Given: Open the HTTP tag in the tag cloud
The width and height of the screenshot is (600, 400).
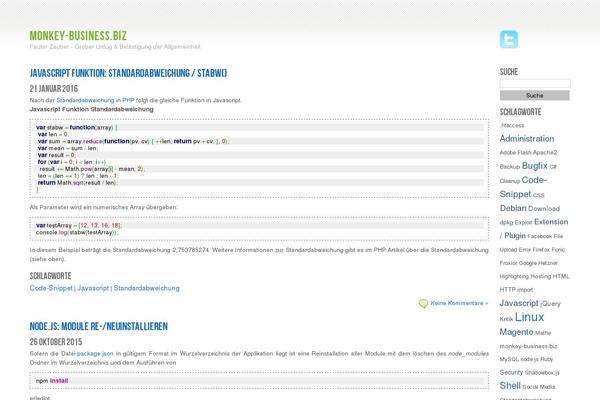Looking at the screenshot, I should (x=507, y=290).
